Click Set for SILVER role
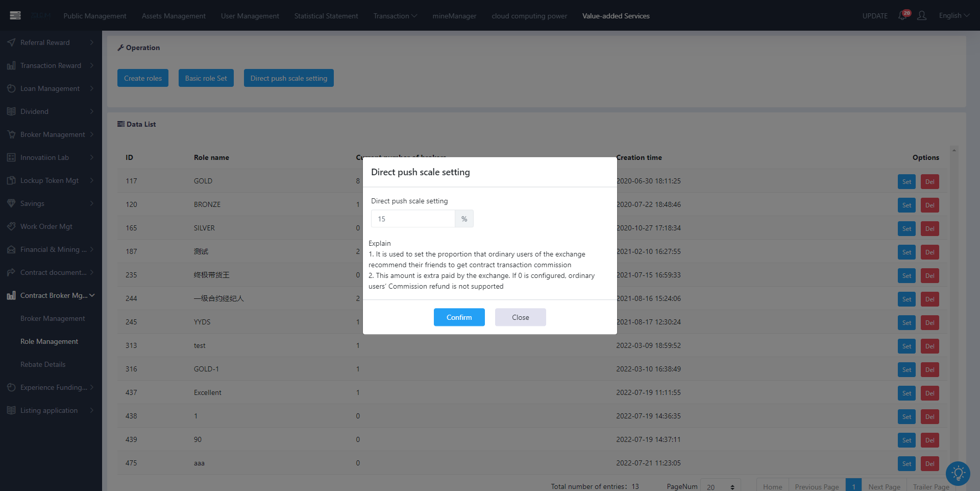Viewport: 980px width, 491px height. 906,229
